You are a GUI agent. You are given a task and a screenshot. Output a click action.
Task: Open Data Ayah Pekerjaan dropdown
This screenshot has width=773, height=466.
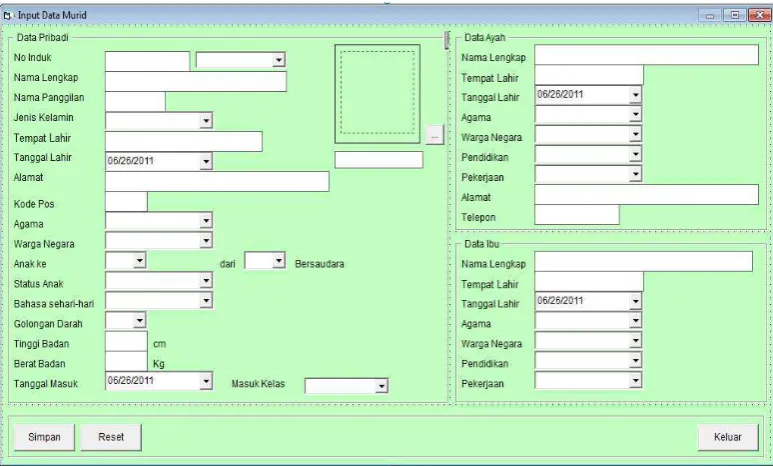[635, 174]
